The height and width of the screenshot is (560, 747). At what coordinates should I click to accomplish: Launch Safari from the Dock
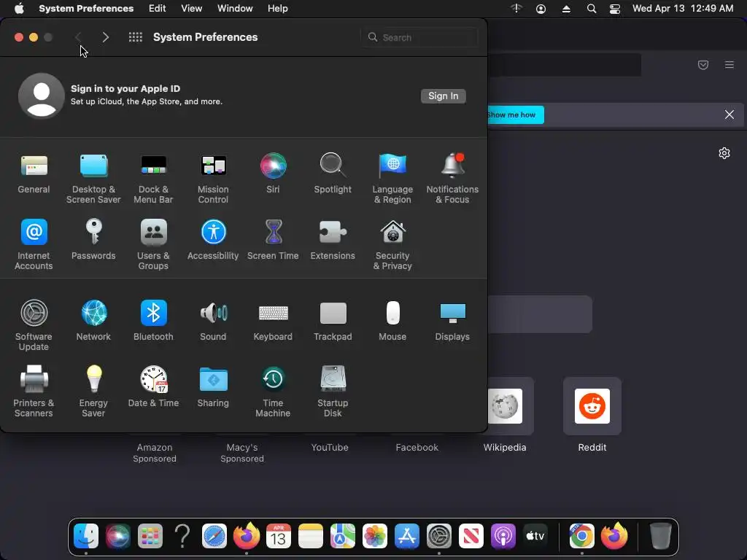[214, 536]
